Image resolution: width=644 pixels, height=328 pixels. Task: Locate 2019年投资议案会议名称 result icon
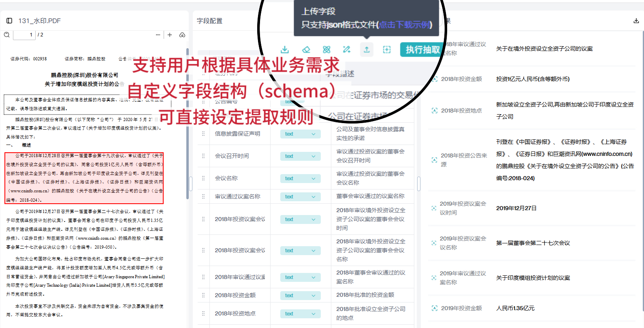434,243
